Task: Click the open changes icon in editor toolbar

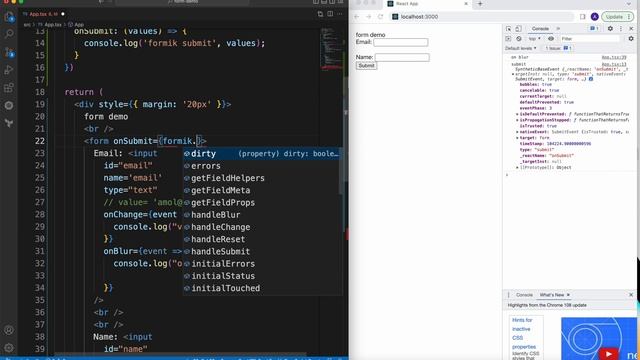Action: pyautogui.click(x=320, y=14)
